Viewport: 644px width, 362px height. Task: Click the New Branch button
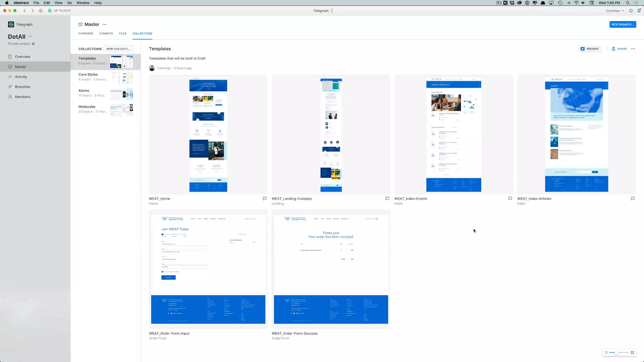click(x=622, y=25)
